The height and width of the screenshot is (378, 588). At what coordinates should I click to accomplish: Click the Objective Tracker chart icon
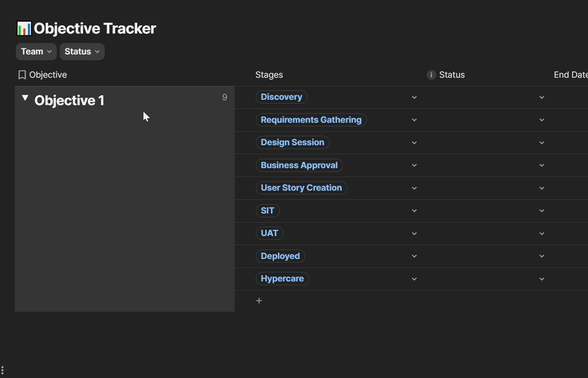pos(24,28)
